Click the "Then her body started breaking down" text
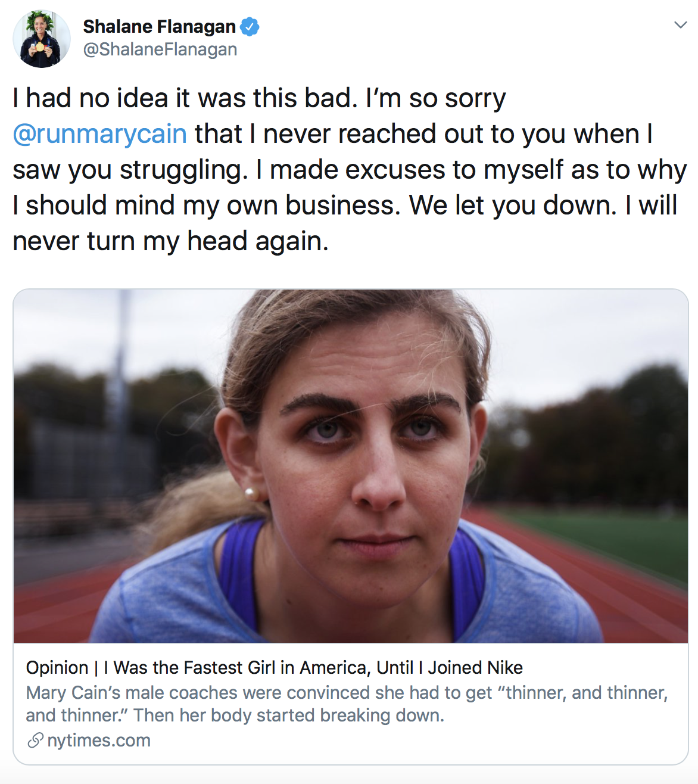 pos(288,715)
